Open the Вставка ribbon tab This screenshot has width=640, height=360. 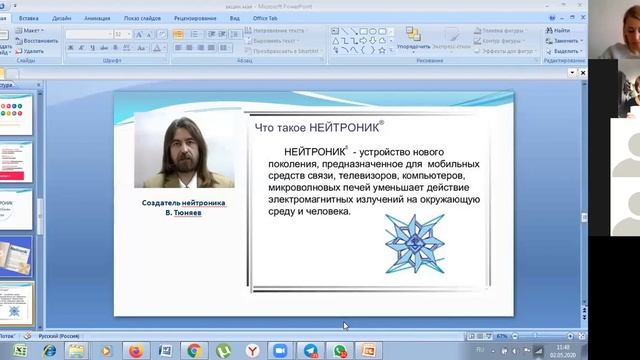[28, 18]
